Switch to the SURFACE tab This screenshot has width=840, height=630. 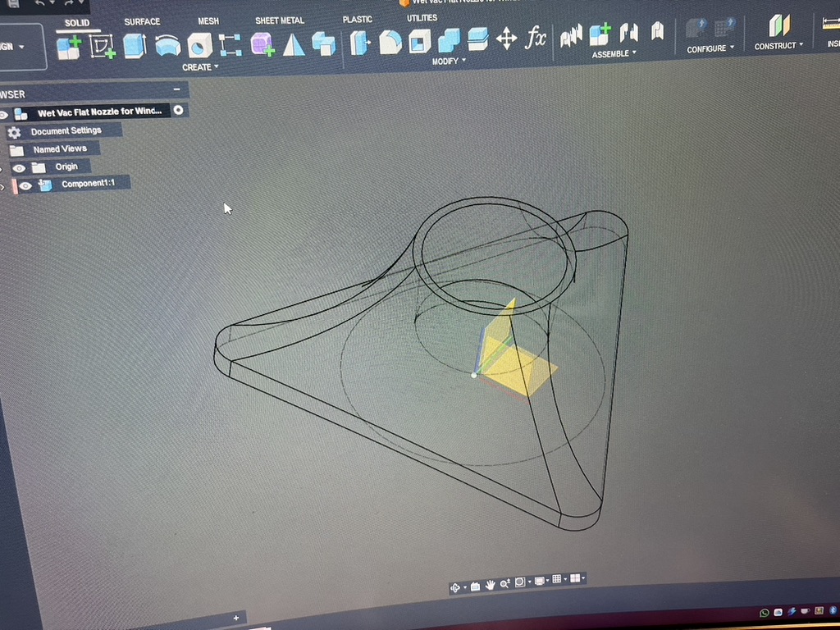click(142, 21)
